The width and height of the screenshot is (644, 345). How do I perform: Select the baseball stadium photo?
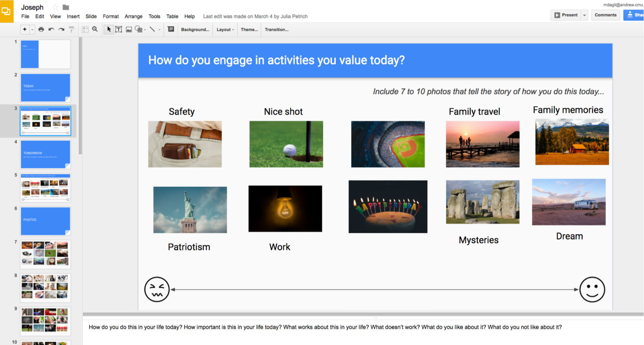pyautogui.click(x=388, y=144)
